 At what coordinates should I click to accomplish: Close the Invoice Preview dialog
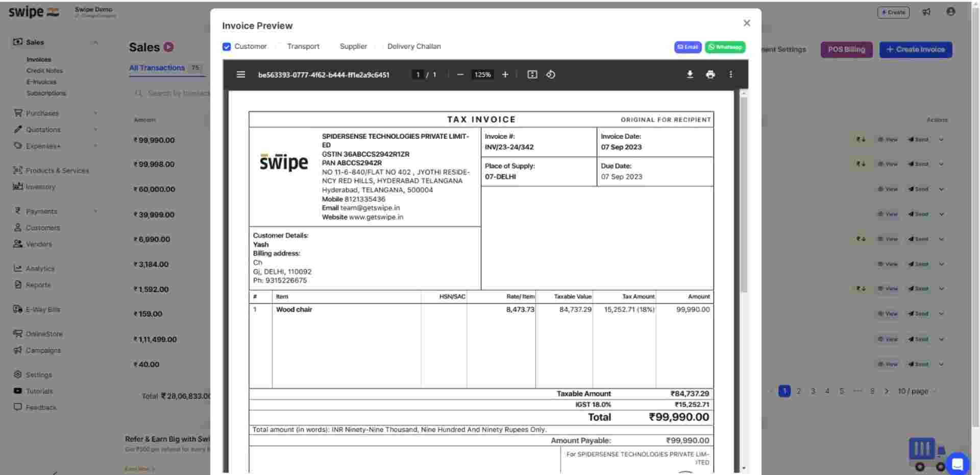[747, 23]
